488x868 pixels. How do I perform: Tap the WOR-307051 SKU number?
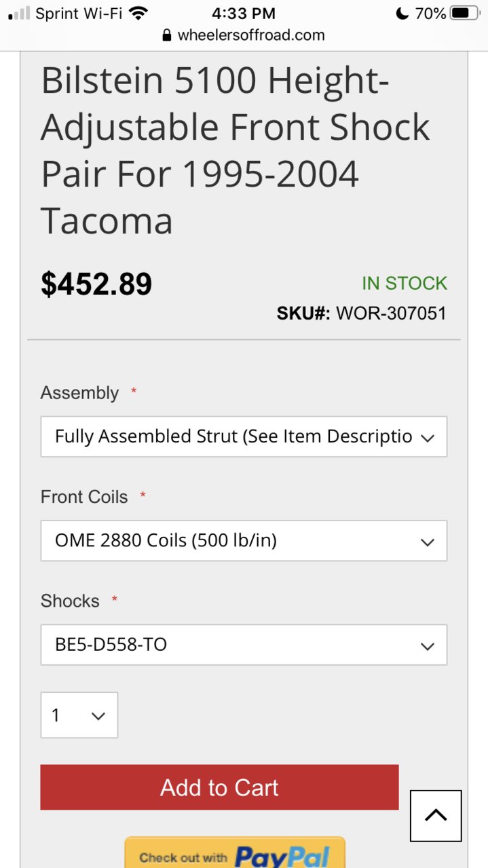(392, 313)
